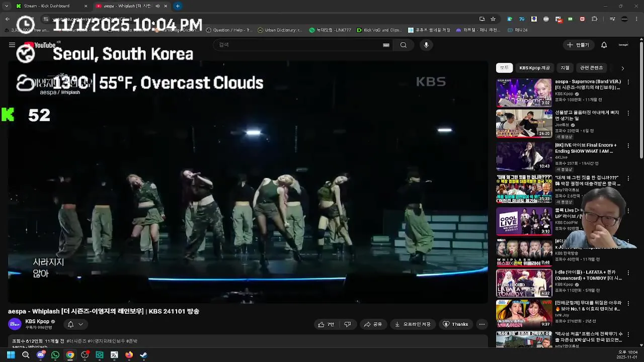Open Chrome from the taskbar
644x362 pixels.
(x=70, y=355)
